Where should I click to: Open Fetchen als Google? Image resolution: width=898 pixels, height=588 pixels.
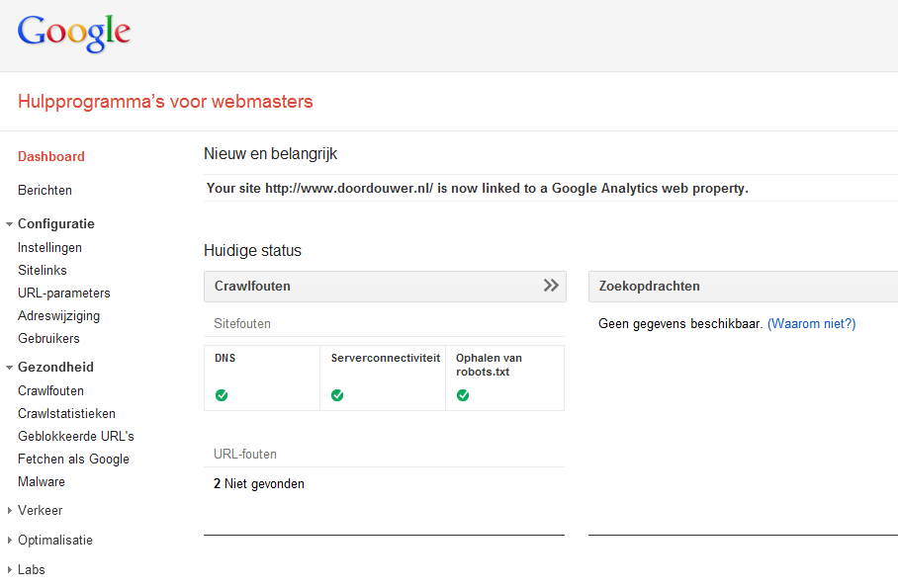73,459
